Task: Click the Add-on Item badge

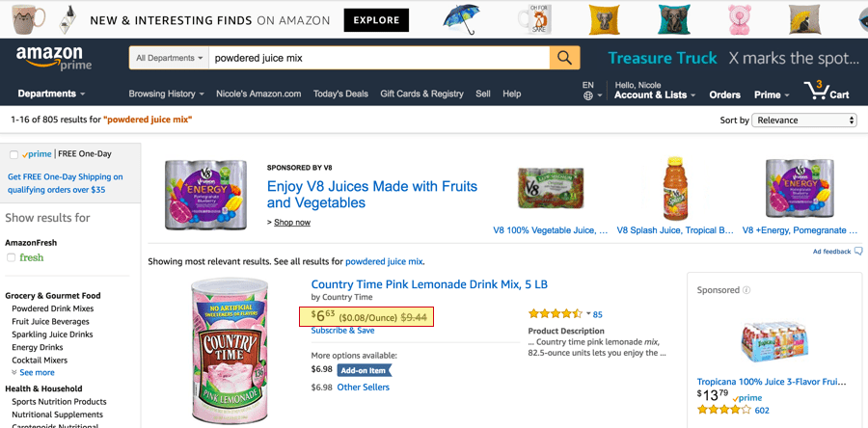Action: [364, 370]
